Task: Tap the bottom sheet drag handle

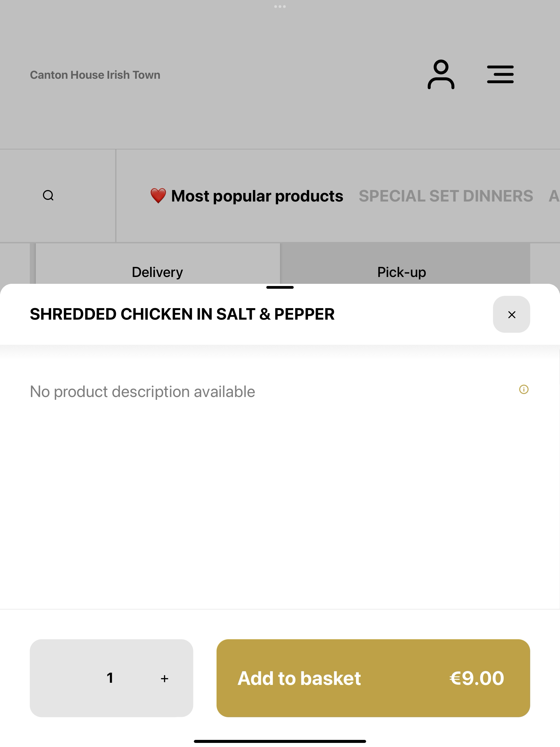Action: coord(280,287)
